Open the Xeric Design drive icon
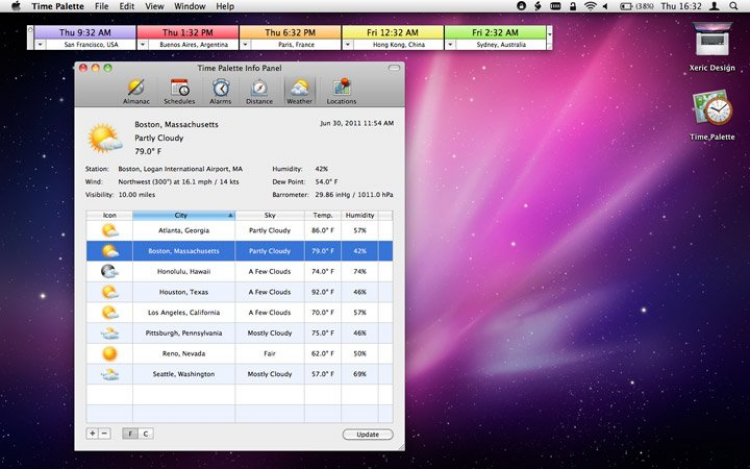This screenshot has width=750, height=469. coord(711,41)
